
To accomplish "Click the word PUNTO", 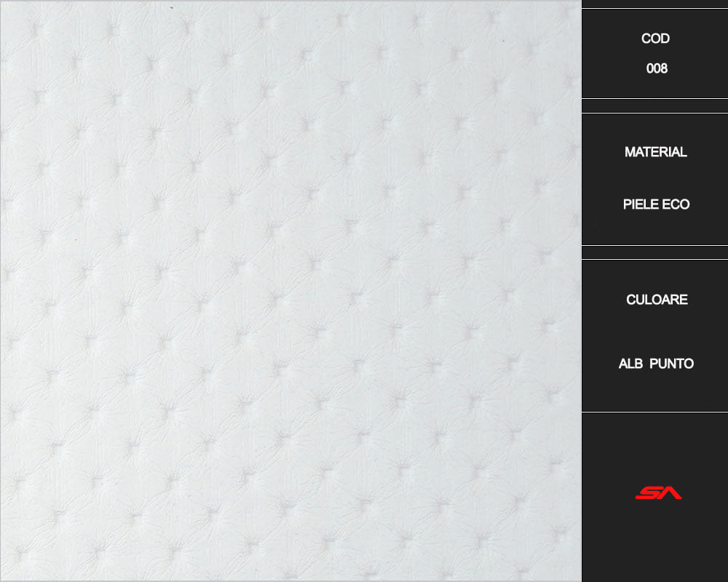I will point(671,364).
